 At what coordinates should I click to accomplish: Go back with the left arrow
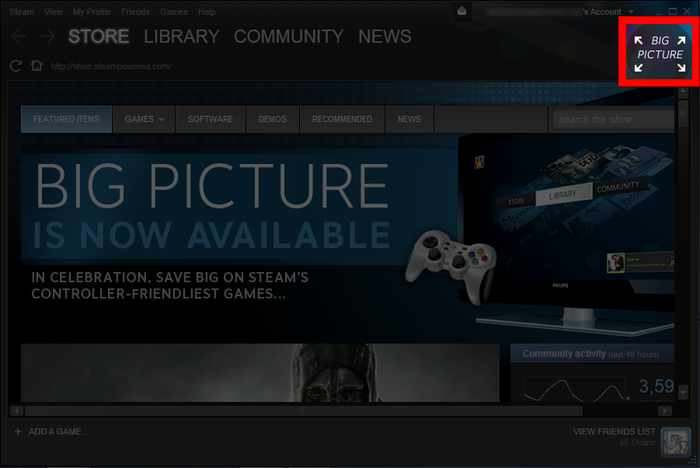(x=19, y=36)
